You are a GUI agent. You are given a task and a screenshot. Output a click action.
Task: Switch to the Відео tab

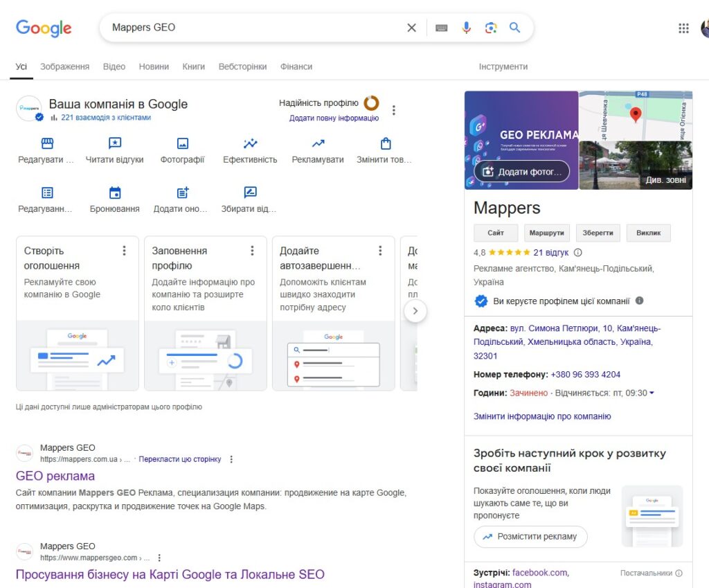point(114,66)
